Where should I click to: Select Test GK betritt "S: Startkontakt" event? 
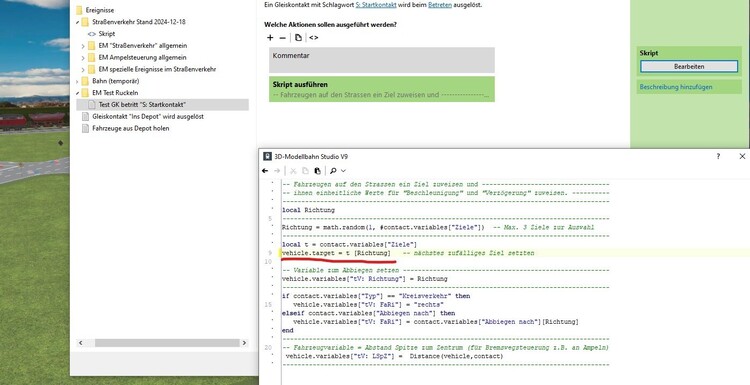tap(142, 104)
